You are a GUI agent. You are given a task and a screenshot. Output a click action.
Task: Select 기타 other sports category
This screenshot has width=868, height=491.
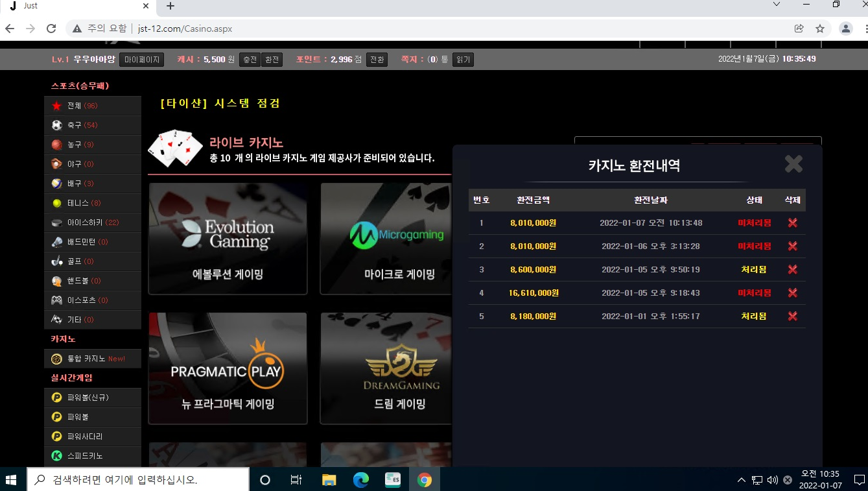tap(93, 320)
